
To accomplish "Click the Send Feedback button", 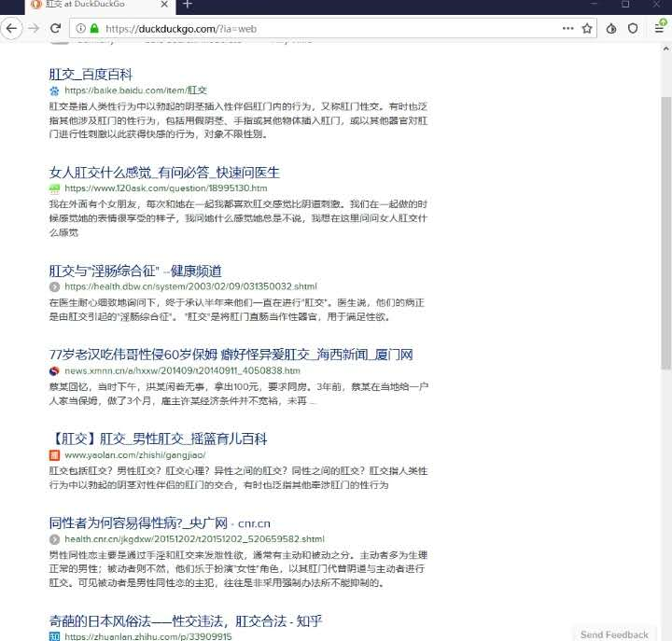I will tap(614, 634).
